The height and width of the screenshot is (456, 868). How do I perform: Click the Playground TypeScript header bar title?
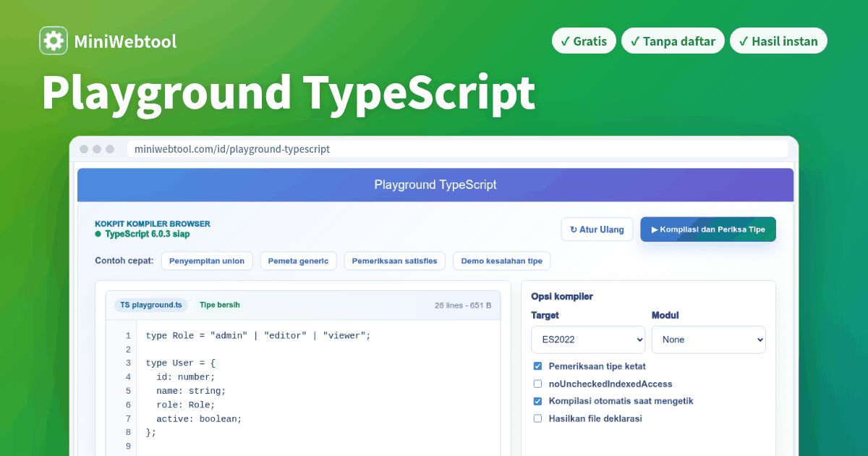435,185
